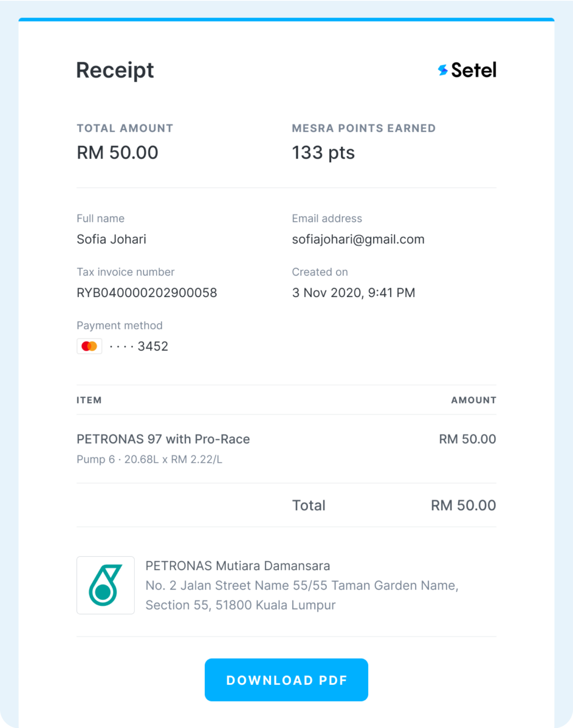Click the AMOUNT column header
Viewport: 573px width, 728px height.
tap(473, 400)
